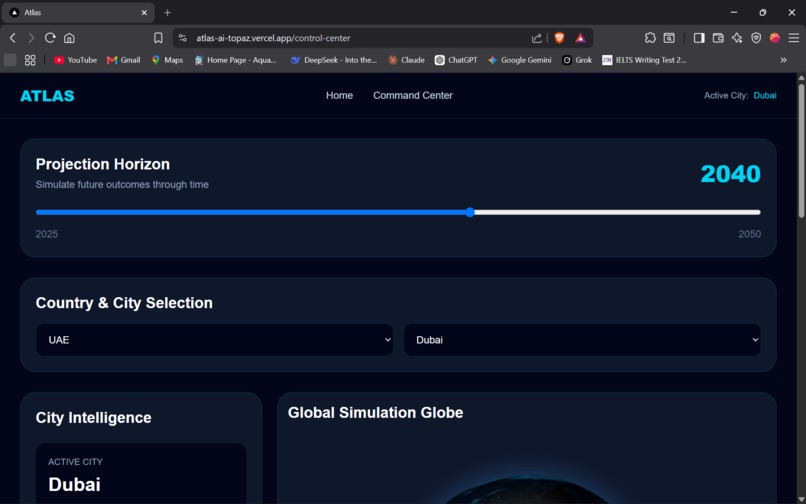This screenshot has width=806, height=504.
Task: Open site settings icon in address bar
Action: point(182,38)
